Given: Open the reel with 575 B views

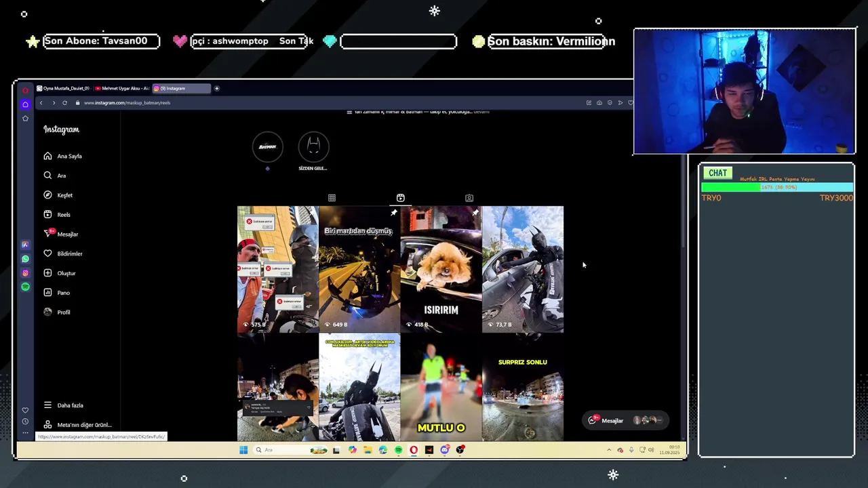Looking at the screenshot, I should tap(277, 269).
